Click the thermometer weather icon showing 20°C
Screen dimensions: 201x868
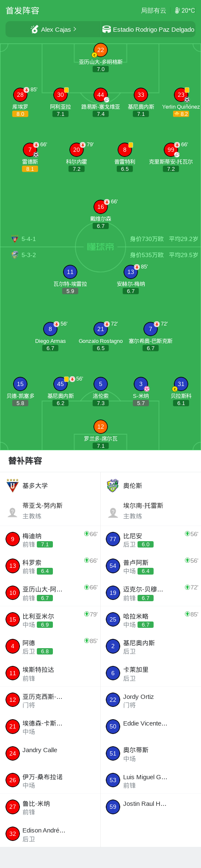(x=177, y=11)
